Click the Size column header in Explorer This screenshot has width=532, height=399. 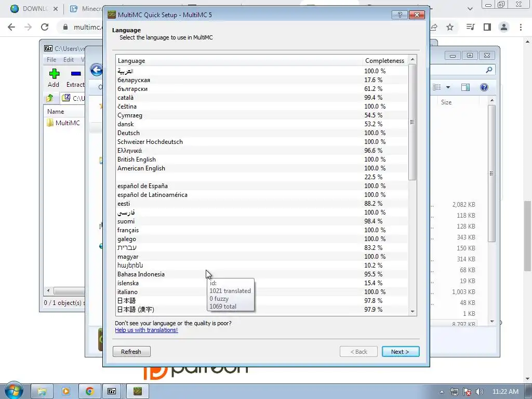pyautogui.click(x=446, y=102)
